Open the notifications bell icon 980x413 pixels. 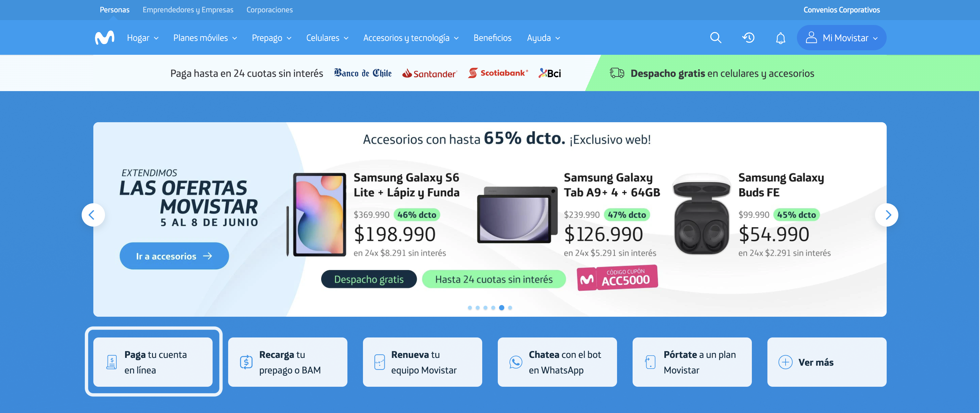[x=780, y=38]
